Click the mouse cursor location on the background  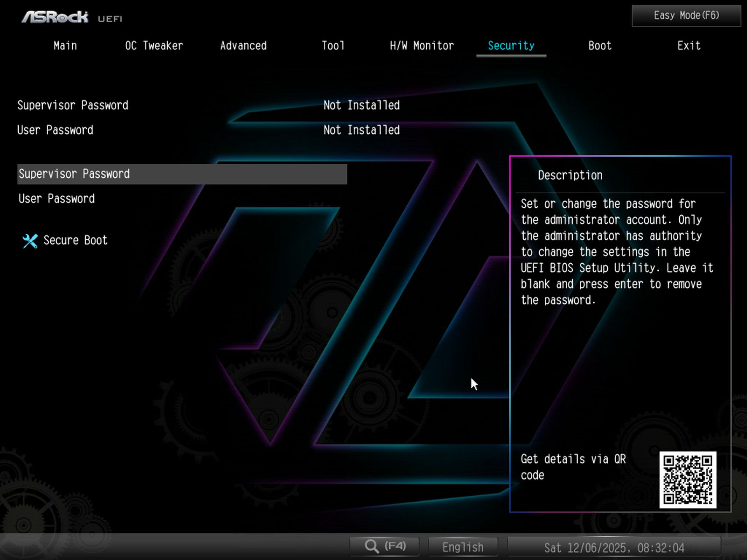tap(474, 384)
